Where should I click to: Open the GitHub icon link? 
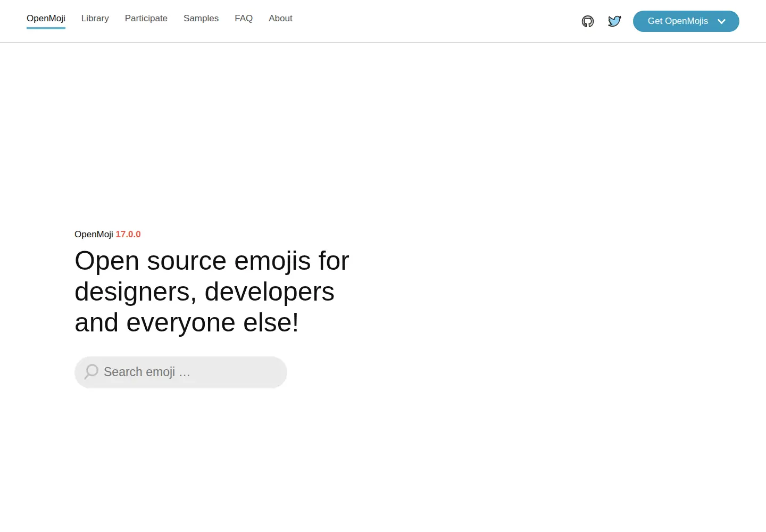tap(588, 21)
